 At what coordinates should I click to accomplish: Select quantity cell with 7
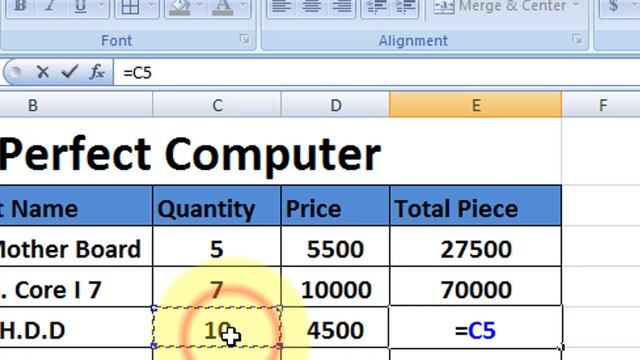click(x=217, y=287)
